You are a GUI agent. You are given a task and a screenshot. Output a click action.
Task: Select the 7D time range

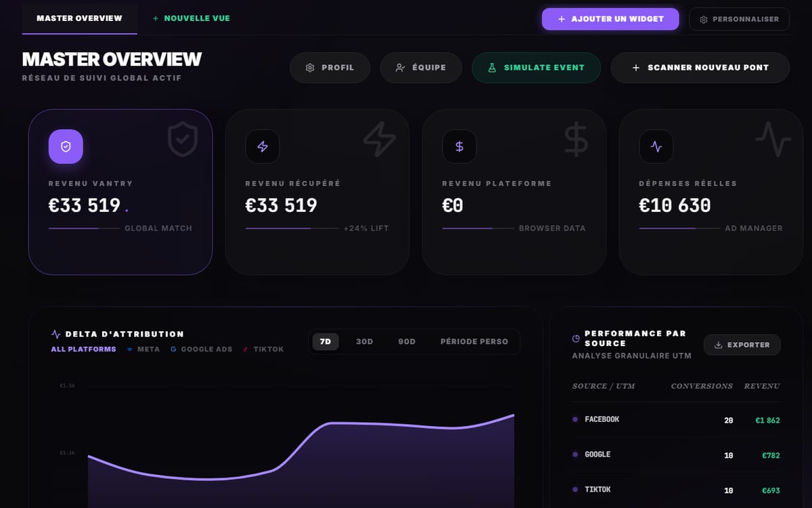(x=325, y=341)
